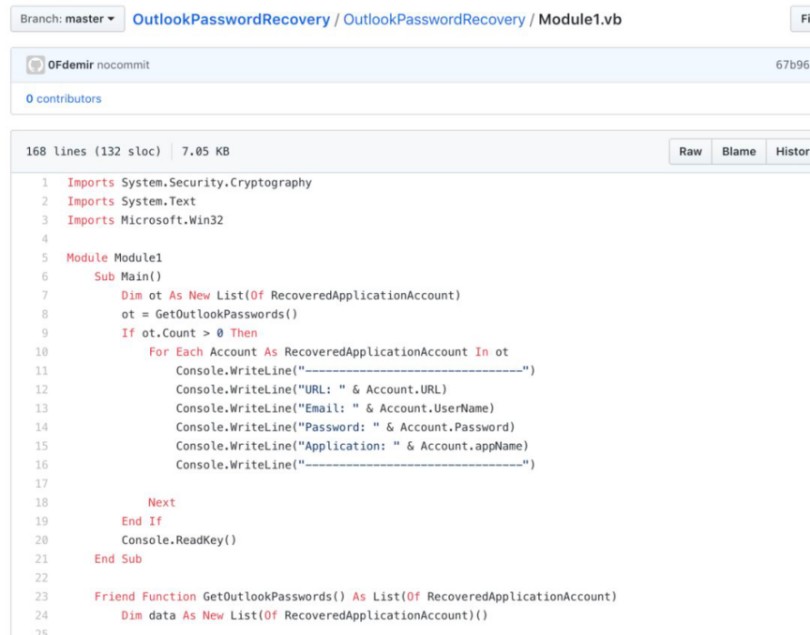The height and width of the screenshot is (635, 810).
Task: Click 'Friend Function GetOutlookPasswords()' line
Action: tap(355, 596)
